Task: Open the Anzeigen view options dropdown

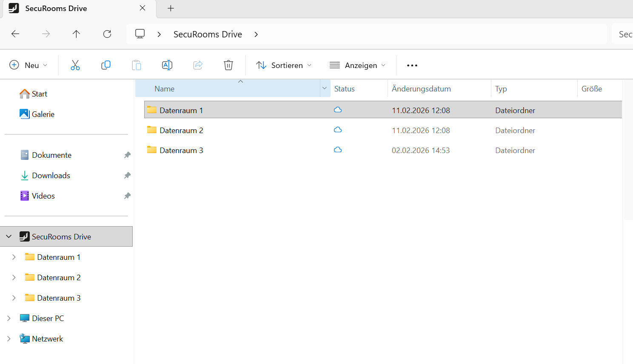Action: [x=358, y=65]
